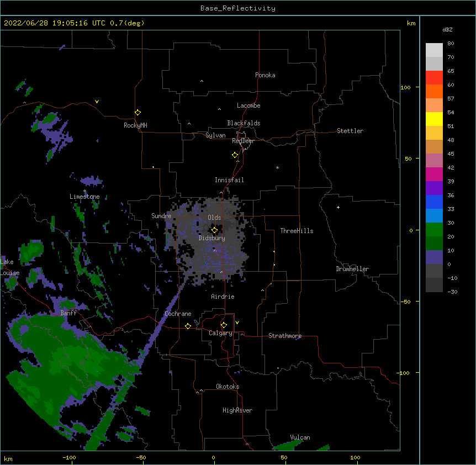Click the Strathmore label
Screen dimensions: 476x465
pyautogui.click(x=285, y=336)
